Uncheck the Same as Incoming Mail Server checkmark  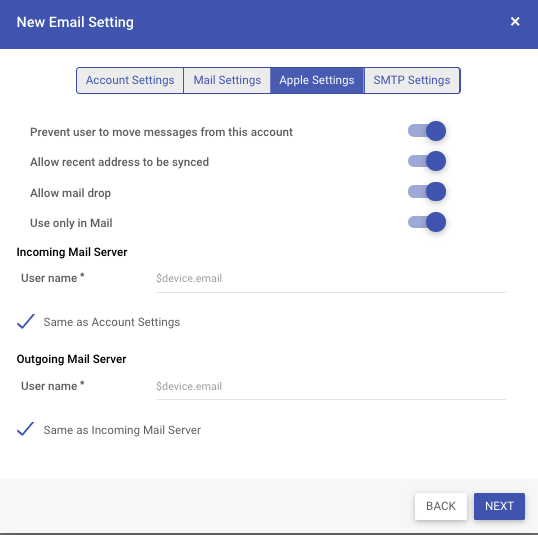pyautogui.click(x=26, y=429)
